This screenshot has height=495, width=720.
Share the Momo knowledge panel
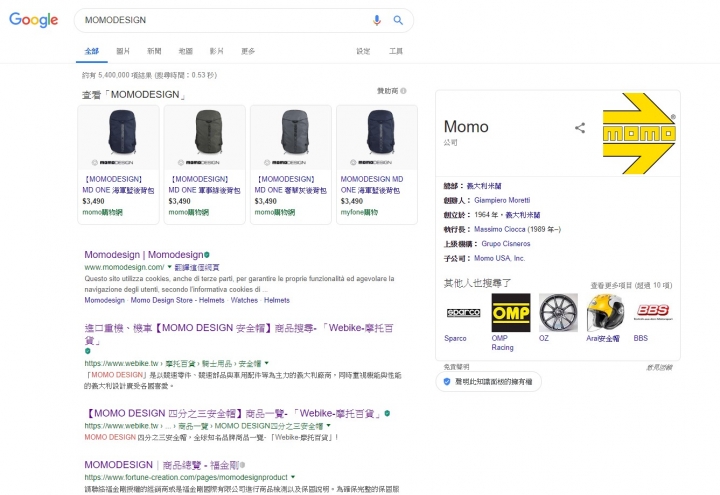click(580, 128)
